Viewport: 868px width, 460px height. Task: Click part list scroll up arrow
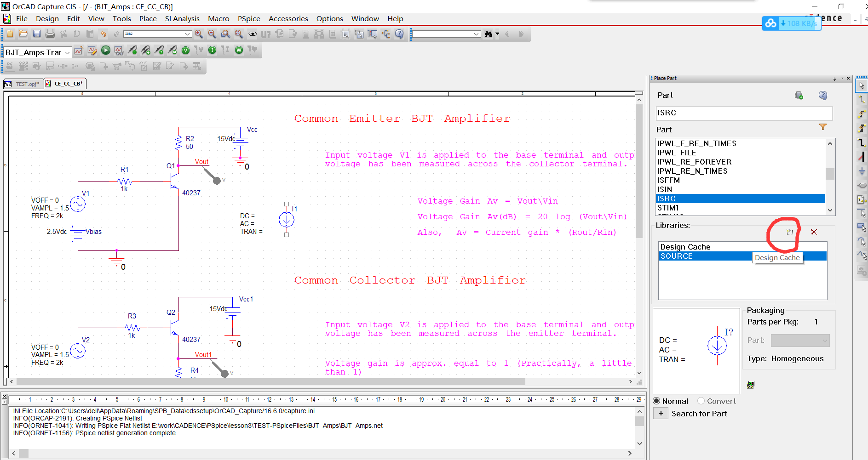pyautogui.click(x=830, y=144)
